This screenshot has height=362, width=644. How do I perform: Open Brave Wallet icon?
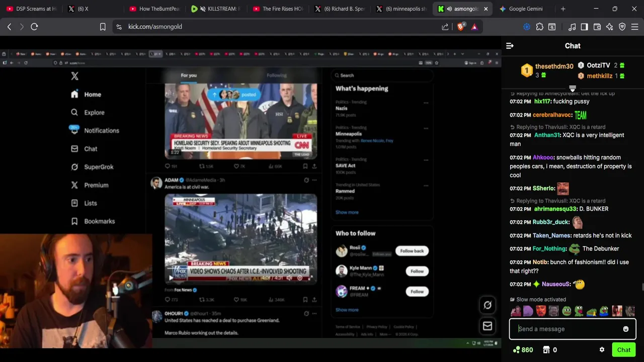coord(597,27)
